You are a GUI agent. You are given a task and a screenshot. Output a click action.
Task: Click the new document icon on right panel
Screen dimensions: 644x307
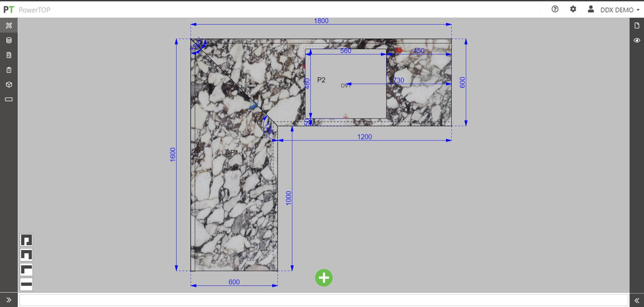point(637,26)
